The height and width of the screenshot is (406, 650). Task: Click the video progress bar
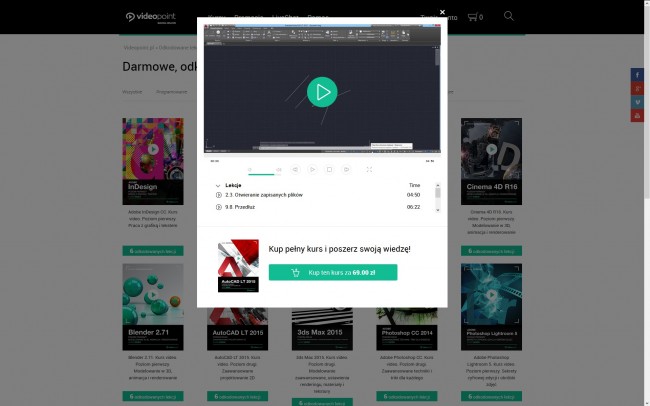tap(322, 156)
